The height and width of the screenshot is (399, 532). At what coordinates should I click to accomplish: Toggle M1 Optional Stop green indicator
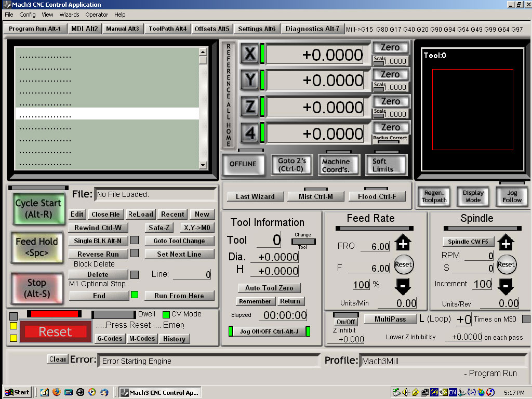(x=135, y=295)
